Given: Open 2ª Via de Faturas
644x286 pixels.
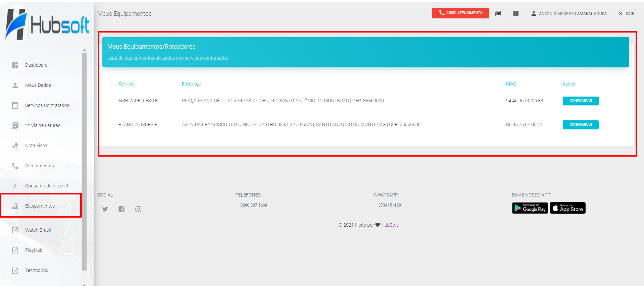Looking at the screenshot, I should pos(43,125).
